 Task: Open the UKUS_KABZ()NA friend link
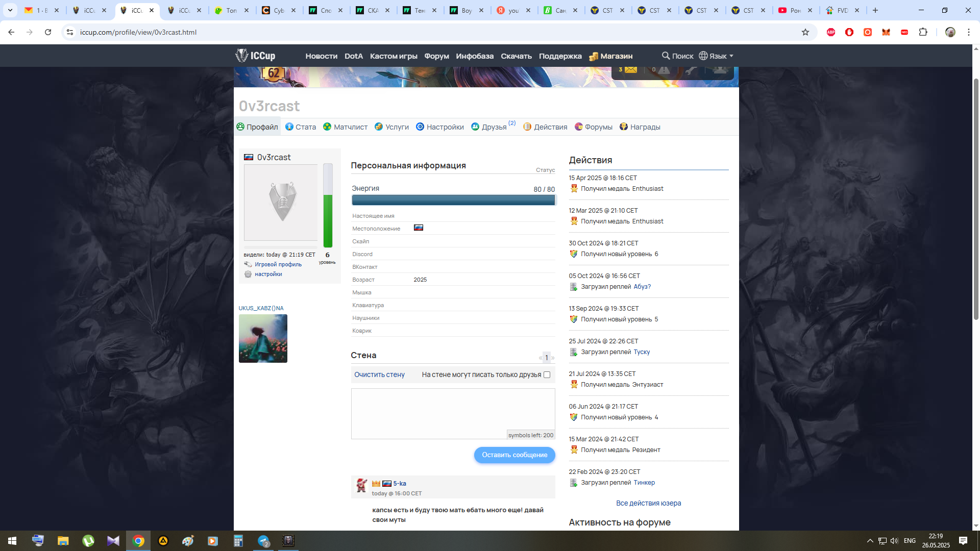261,308
